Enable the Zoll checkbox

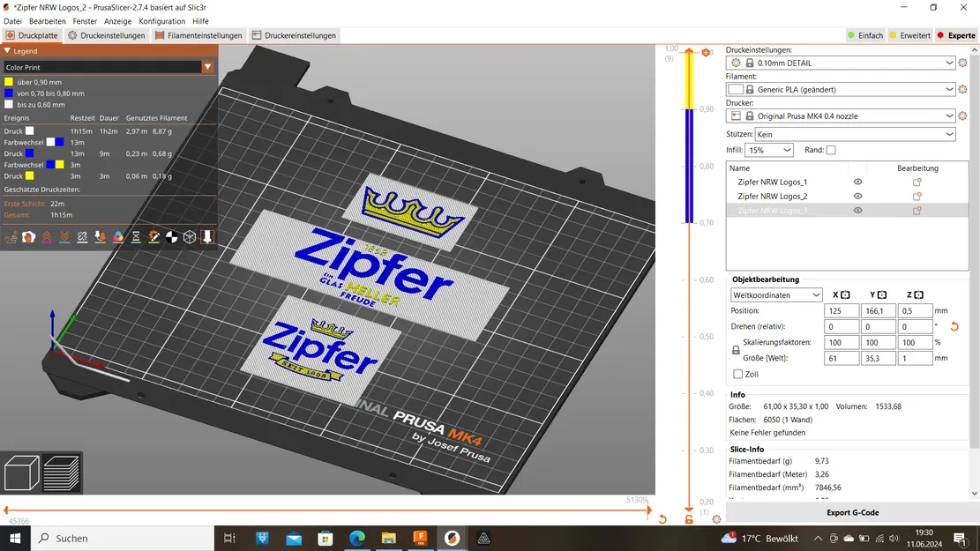point(738,374)
